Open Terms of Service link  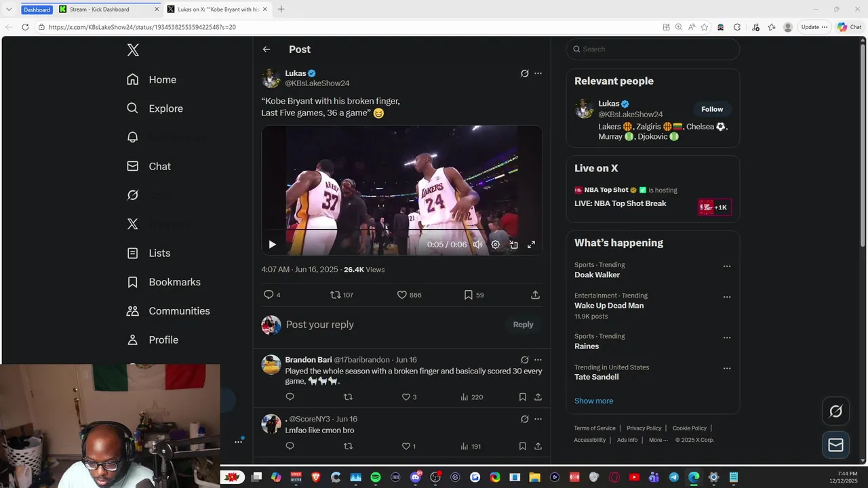[595, 428]
